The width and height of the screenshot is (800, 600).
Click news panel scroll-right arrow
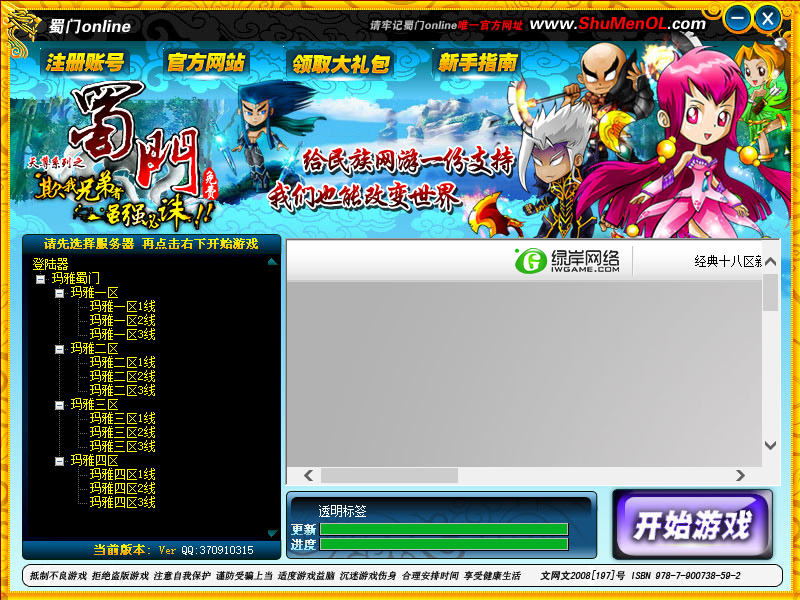[740, 476]
